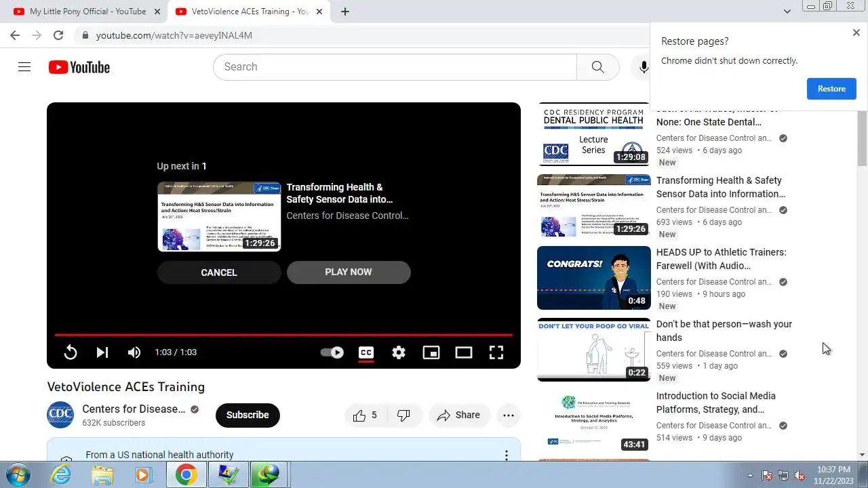The height and width of the screenshot is (488, 868).
Task: Open the player settings gear
Action: pos(399,352)
